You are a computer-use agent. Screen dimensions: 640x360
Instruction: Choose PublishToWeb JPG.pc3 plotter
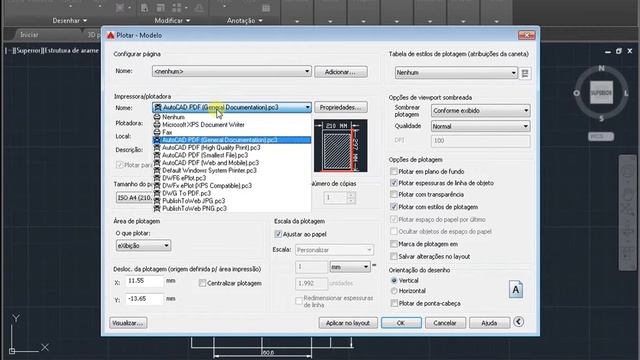tap(231, 201)
